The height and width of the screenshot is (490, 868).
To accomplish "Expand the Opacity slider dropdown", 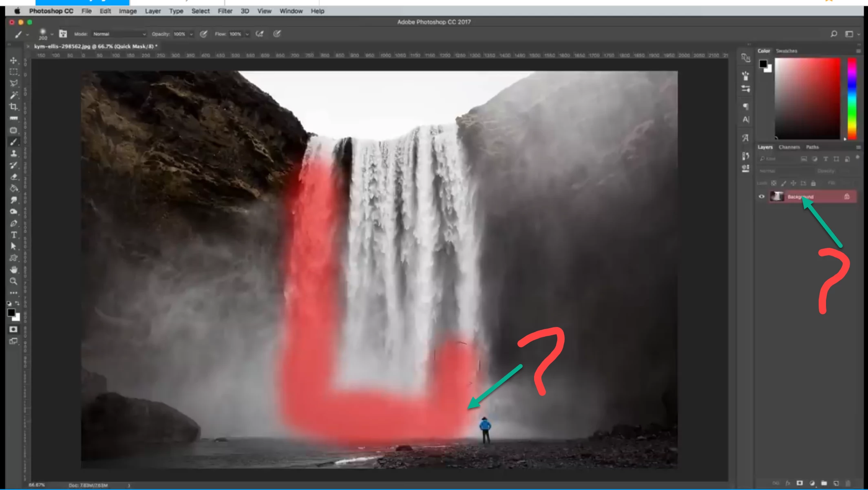I will 191,34.
